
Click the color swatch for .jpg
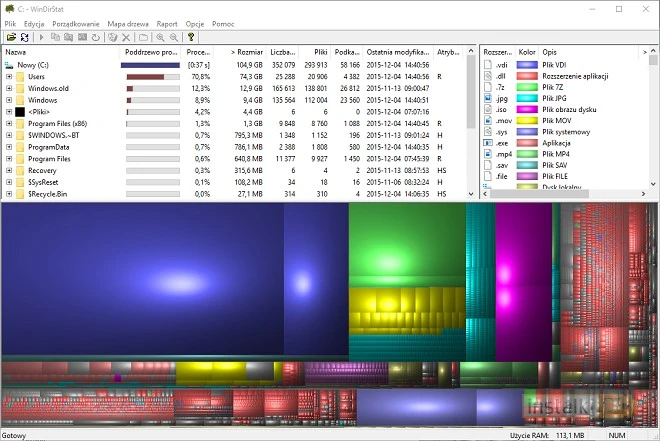tap(525, 99)
